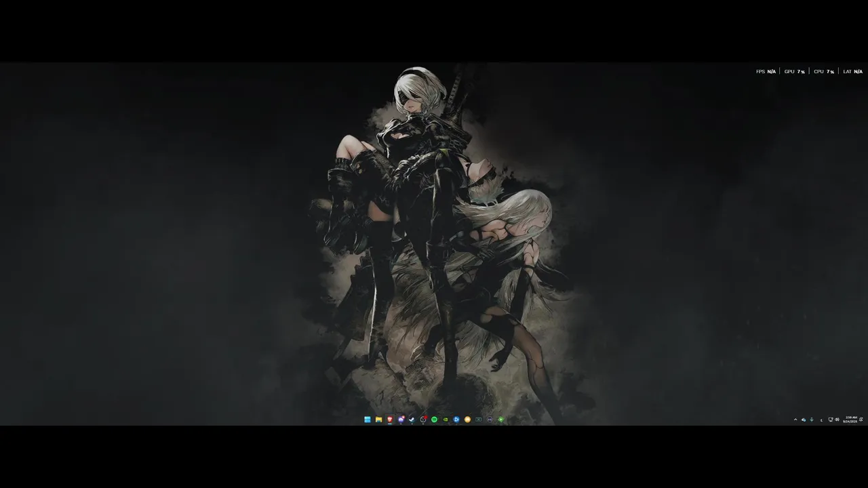
Task: Click the green download tray icon
Action: 812,420
